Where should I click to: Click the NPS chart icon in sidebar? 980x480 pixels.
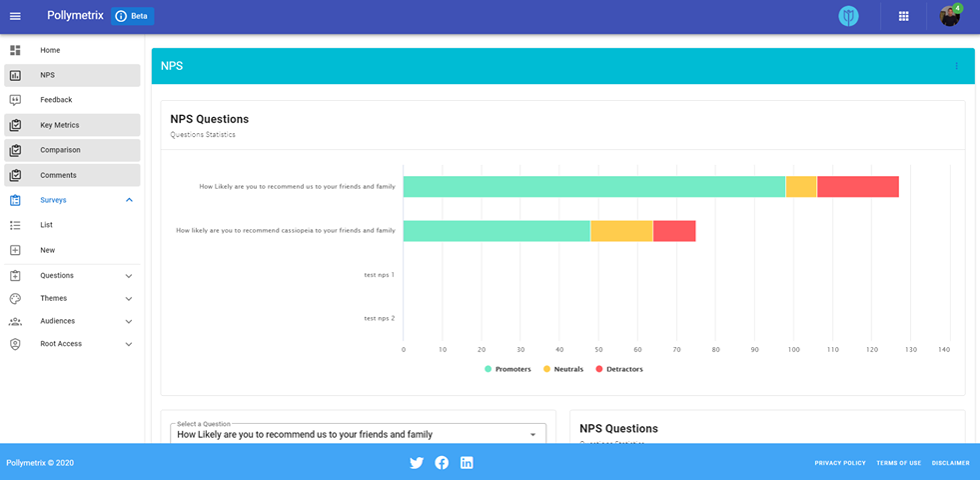[x=16, y=75]
